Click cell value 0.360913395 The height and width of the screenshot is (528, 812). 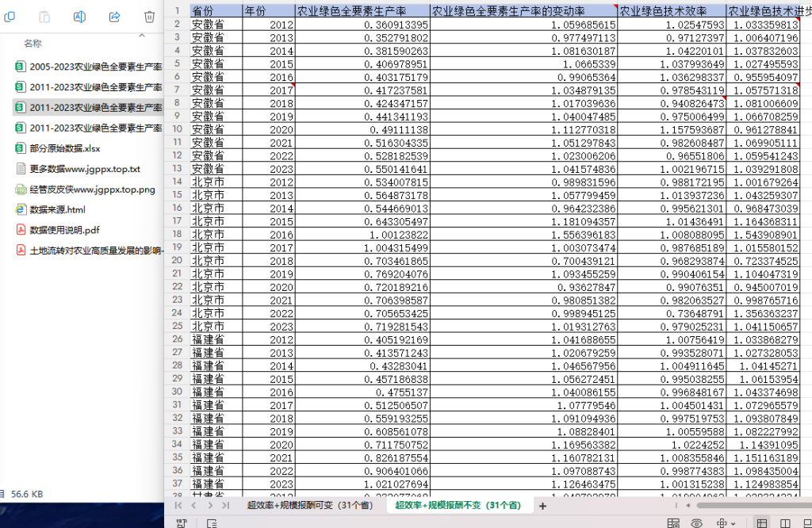click(362, 25)
